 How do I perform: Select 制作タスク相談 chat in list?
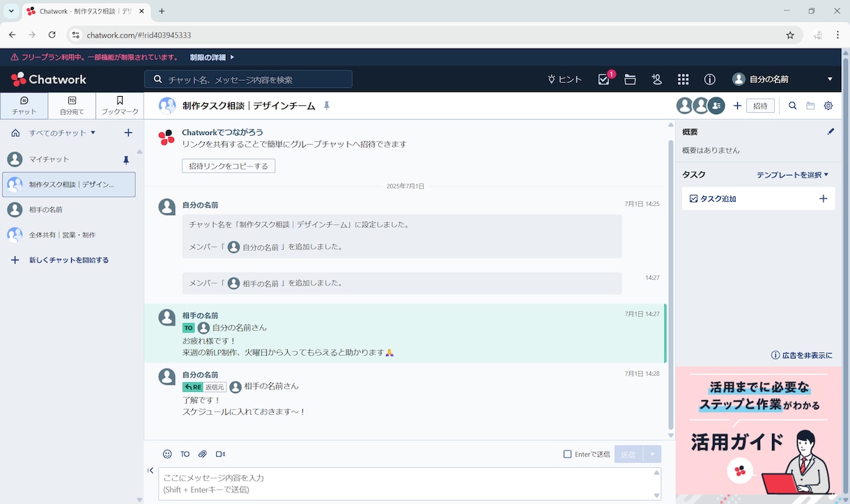(x=68, y=184)
